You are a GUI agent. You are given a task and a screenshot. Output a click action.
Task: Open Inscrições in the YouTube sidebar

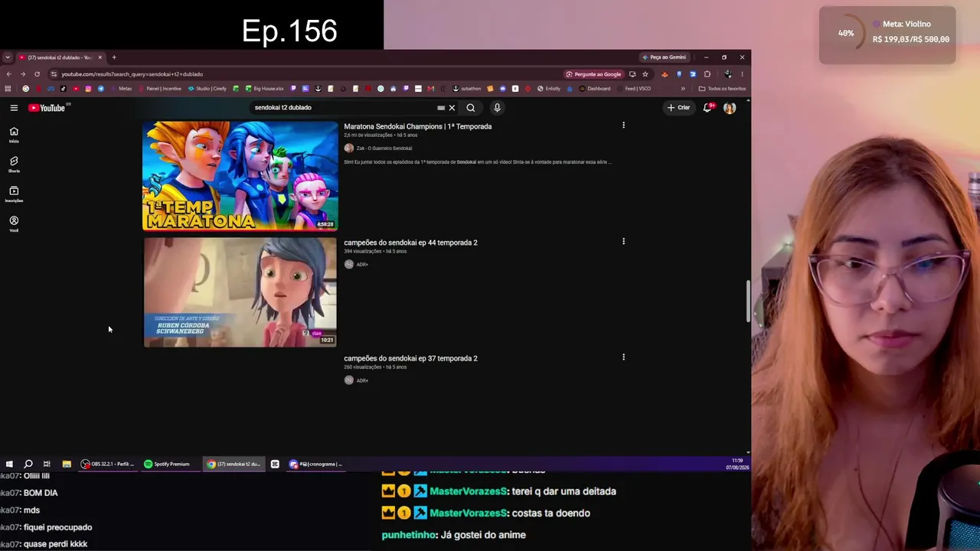point(14,194)
